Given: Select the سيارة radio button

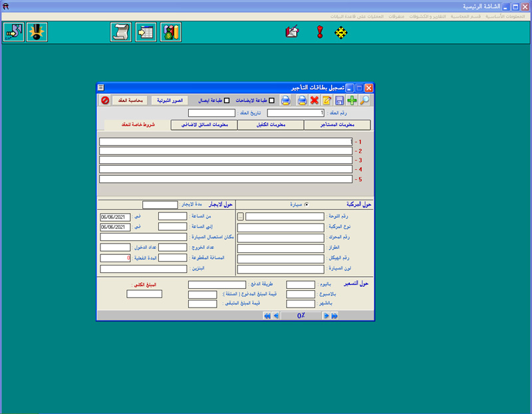Looking at the screenshot, I should [307, 205].
